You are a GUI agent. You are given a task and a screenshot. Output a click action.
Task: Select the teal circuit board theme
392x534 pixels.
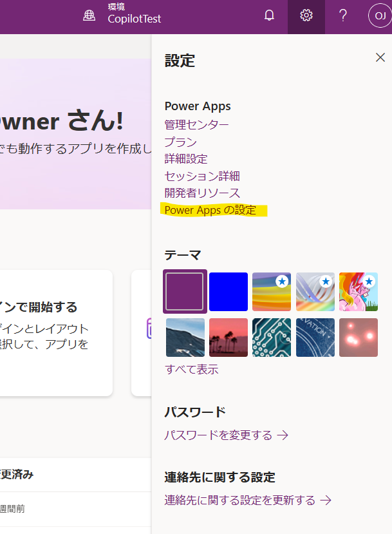point(272,338)
